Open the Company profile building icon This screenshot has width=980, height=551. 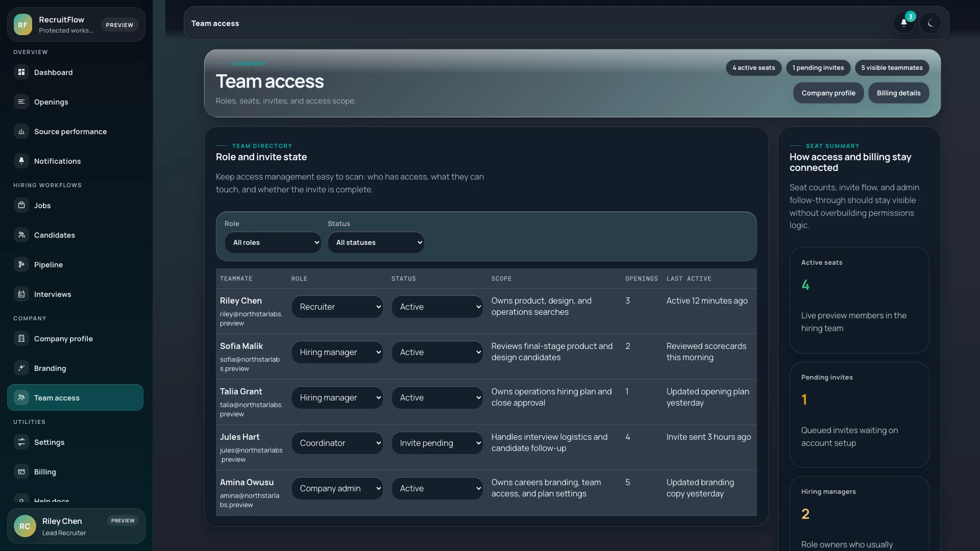[21, 339]
